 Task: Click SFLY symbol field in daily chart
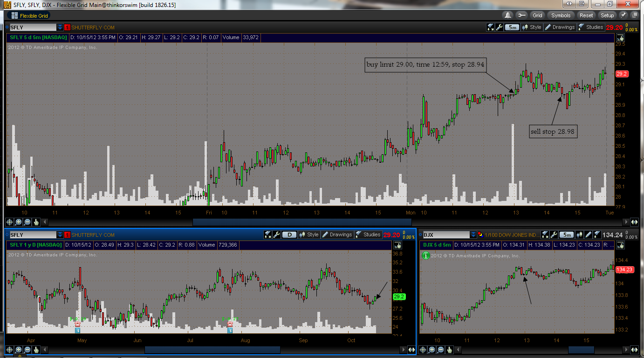pyautogui.click(x=33, y=235)
